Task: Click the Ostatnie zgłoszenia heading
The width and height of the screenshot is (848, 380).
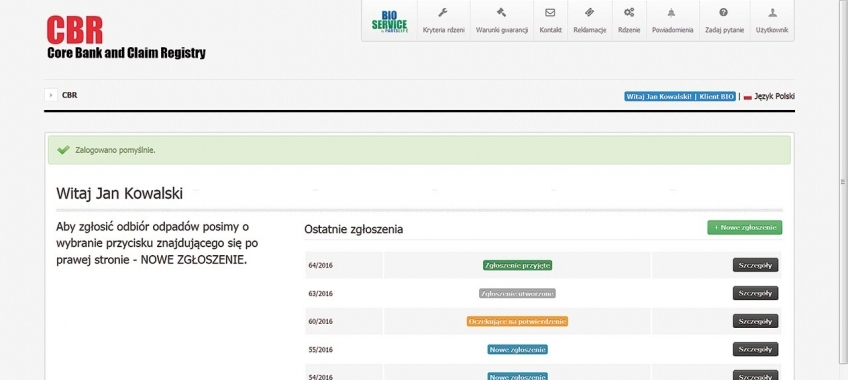Action: tap(354, 229)
